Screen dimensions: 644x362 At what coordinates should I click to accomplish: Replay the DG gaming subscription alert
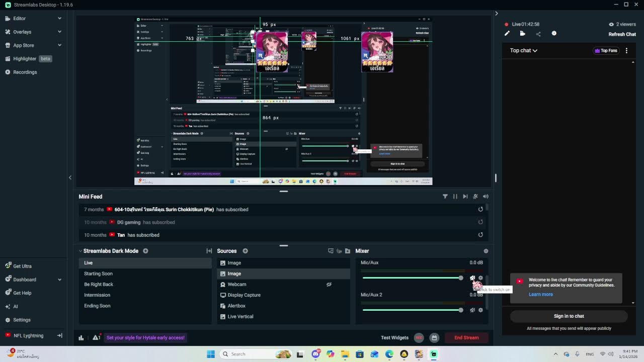click(x=480, y=222)
